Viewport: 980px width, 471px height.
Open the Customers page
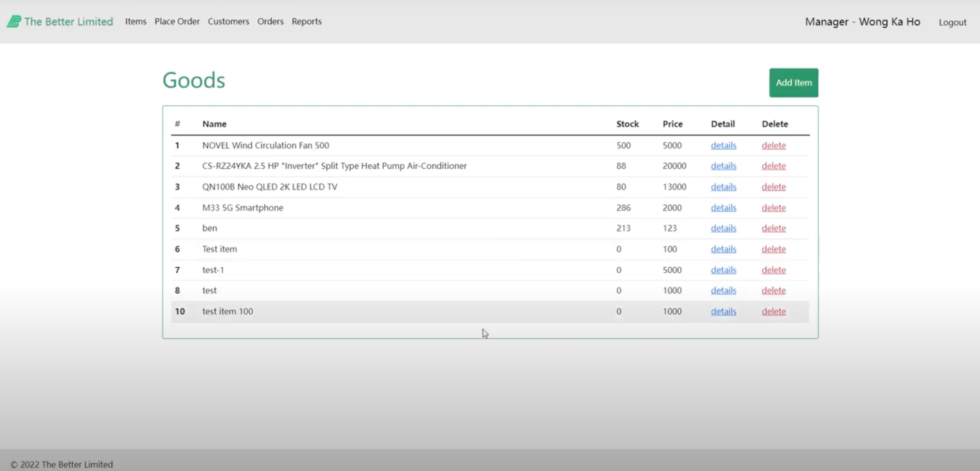(x=228, y=21)
